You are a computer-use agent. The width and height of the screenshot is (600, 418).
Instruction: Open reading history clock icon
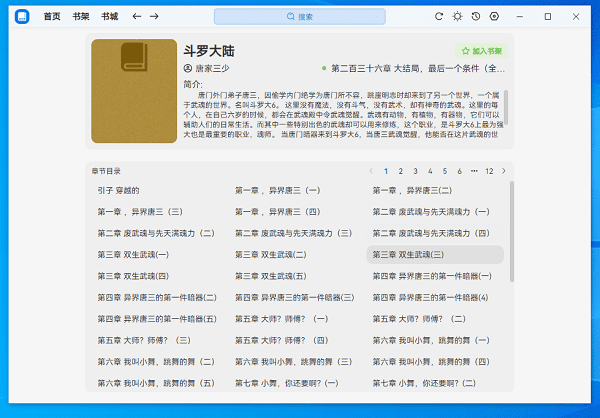pyautogui.click(x=476, y=16)
